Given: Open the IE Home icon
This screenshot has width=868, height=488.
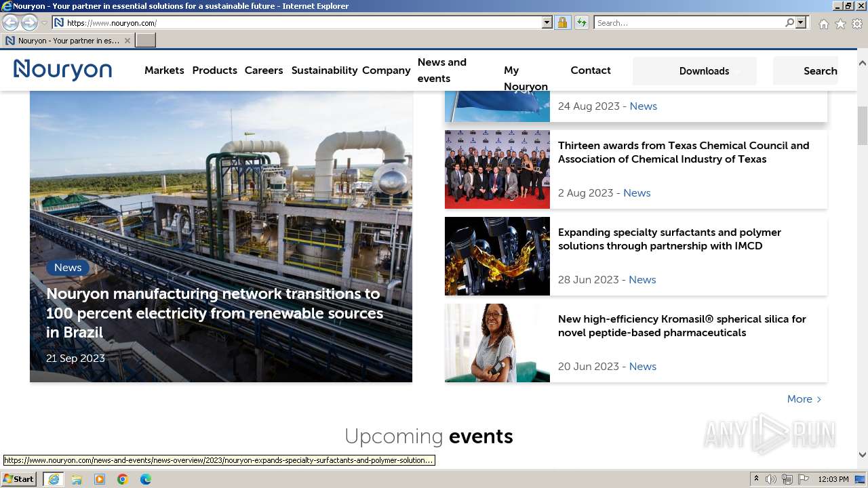Looking at the screenshot, I should click(823, 24).
